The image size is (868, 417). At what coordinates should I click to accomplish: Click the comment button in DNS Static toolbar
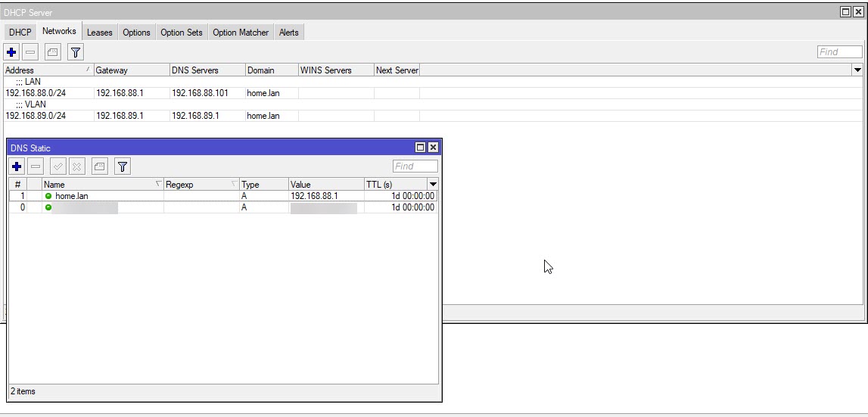(x=100, y=166)
